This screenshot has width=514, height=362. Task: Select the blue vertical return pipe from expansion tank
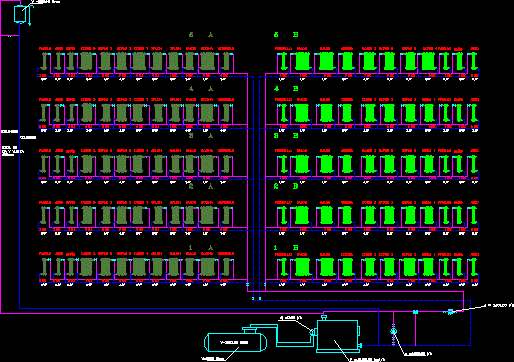pyautogui.click(x=19, y=166)
